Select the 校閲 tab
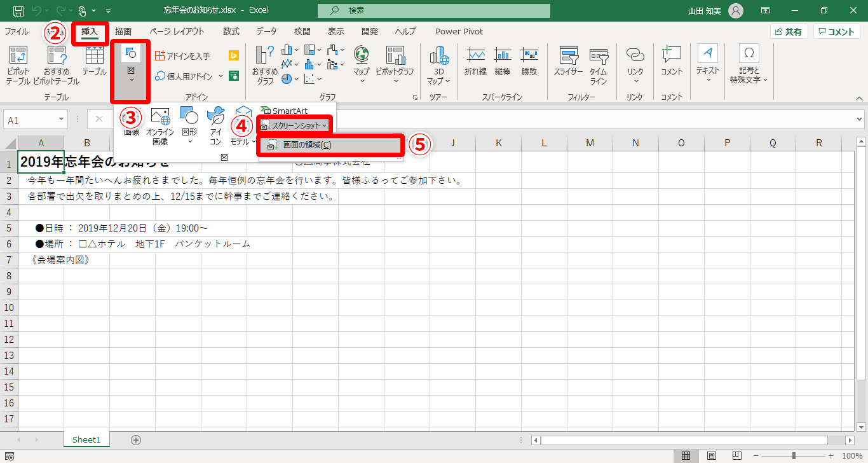Image resolution: width=868 pixels, height=463 pixels. (302, 31)
